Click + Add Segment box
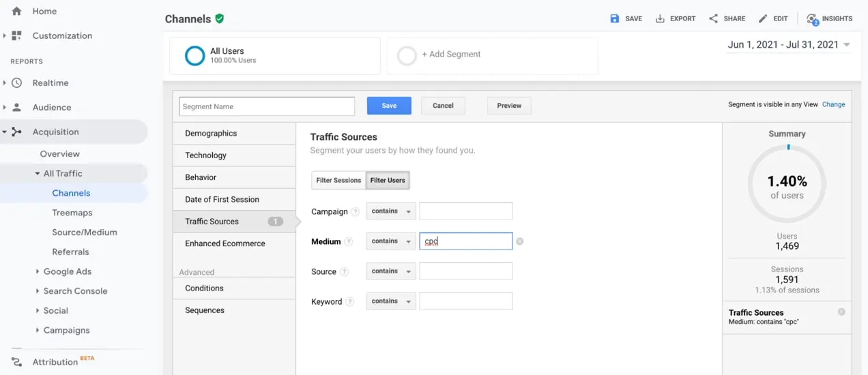This screenshot has height=375, width=868. 493,55
